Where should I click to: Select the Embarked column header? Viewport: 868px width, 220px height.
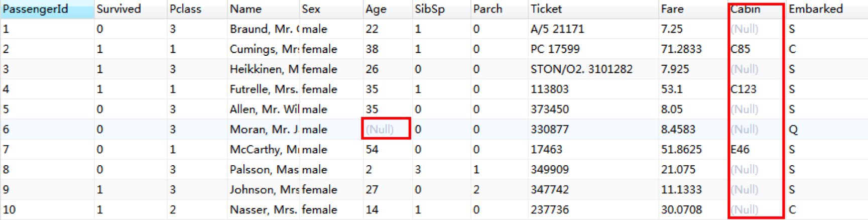815,9
